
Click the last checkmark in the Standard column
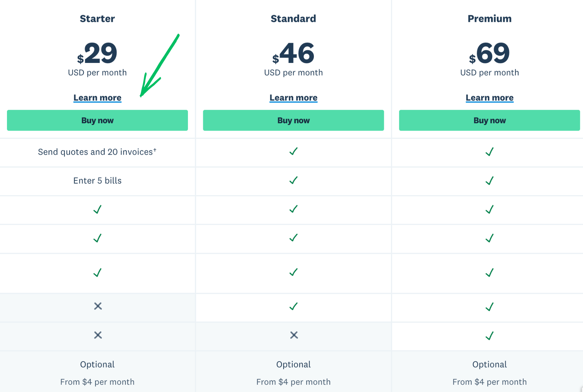[x=293, y=306]
